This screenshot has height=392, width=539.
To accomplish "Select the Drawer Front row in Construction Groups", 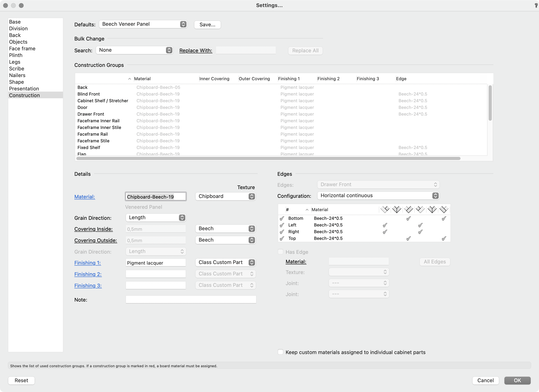I will 281,114.
